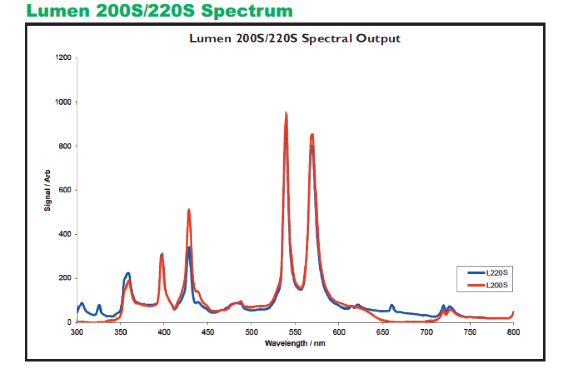Click the y-axis tick value 200
The image size is (568, 369).
click(x=65, y=278)
